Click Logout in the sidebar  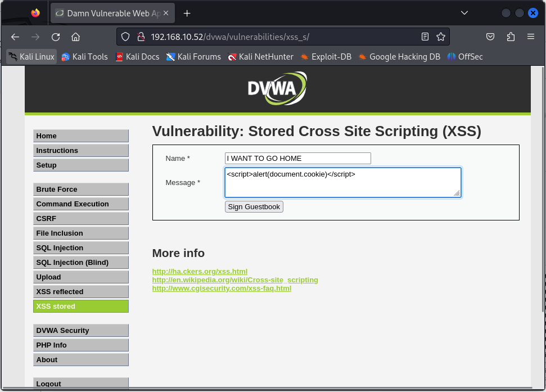[81, 383]
